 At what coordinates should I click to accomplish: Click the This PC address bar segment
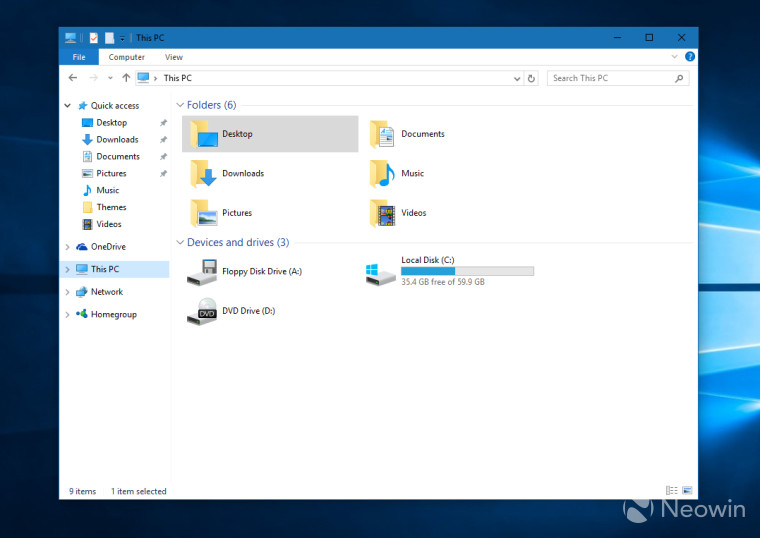pyautogui.click(x=177, y=78)
